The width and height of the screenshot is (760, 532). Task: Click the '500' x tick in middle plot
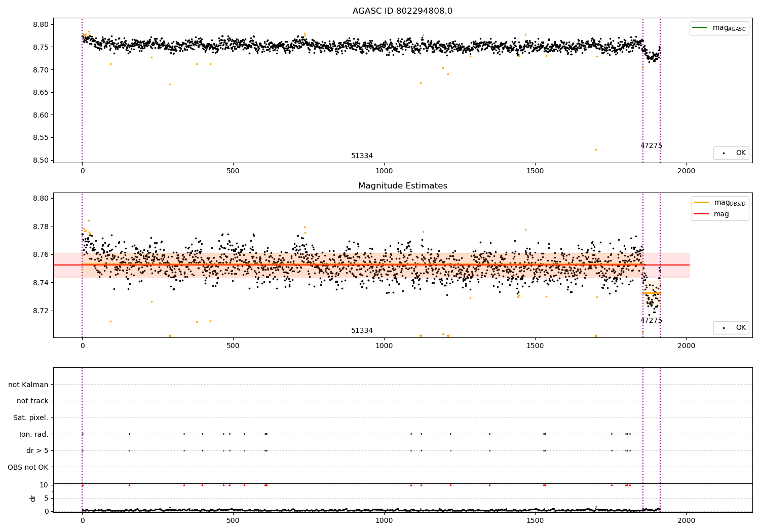(x=233, y=346)
